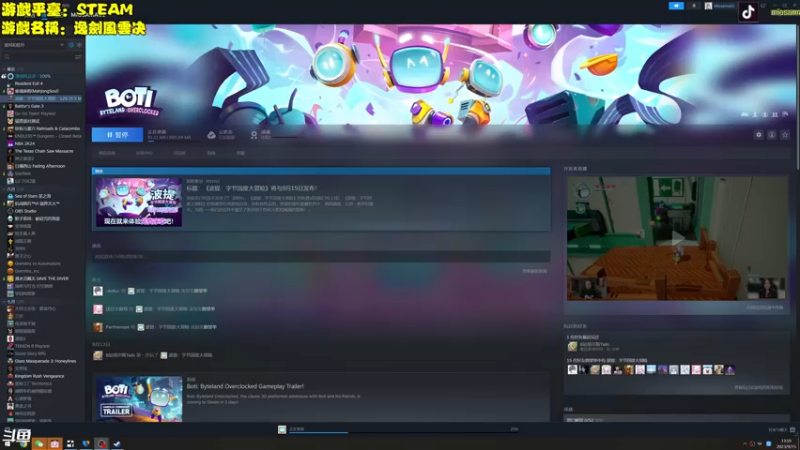
Task: Select Glass Masquerade 3: Honeylines entry
Action: tap(45, 361)
